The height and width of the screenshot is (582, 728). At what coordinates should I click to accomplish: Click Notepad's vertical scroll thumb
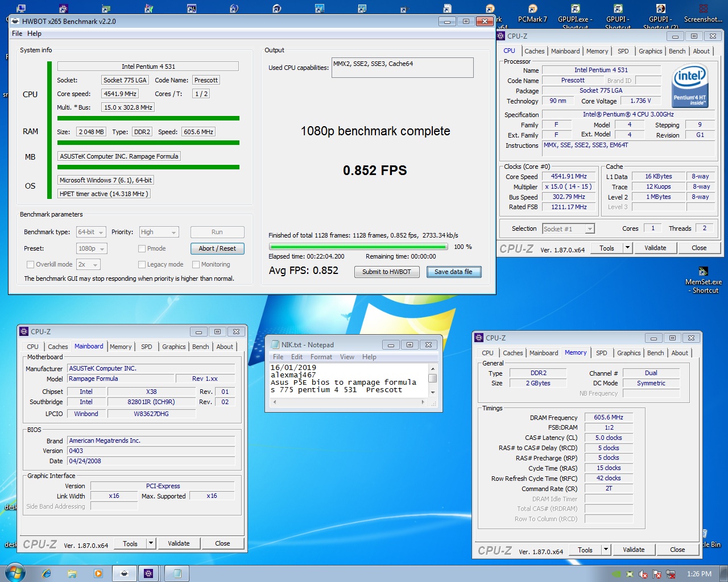pyautogui.click(x=432, y=379)
